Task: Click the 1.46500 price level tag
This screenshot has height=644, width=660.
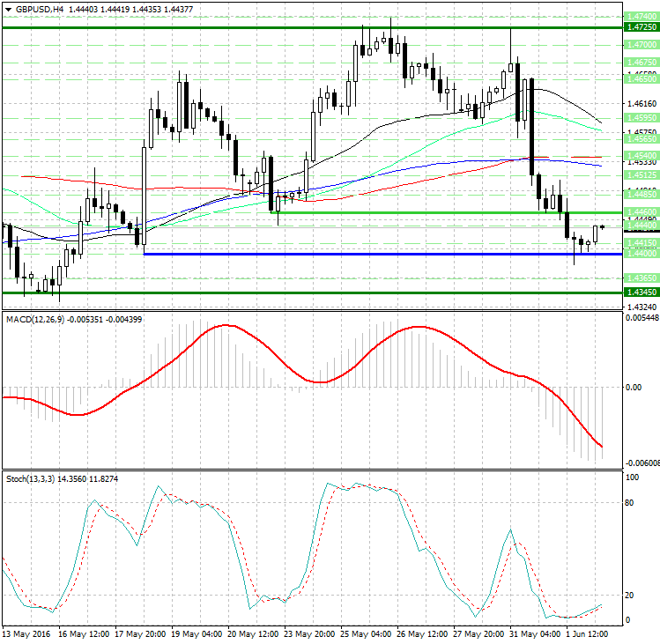Action: pos(639,78)
